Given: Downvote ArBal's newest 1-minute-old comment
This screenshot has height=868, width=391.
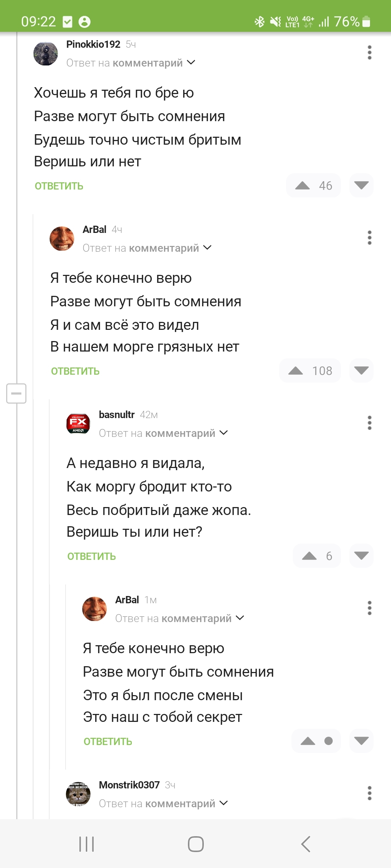Looking at the screenshot, I should pos(361,741).
